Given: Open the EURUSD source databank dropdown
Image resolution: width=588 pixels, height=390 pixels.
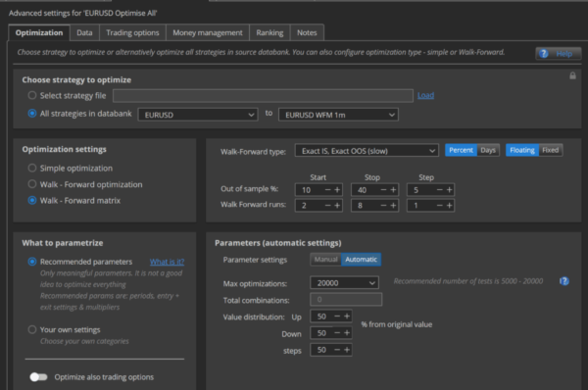Looking at the screenshot, I should (x=198, y=115).
